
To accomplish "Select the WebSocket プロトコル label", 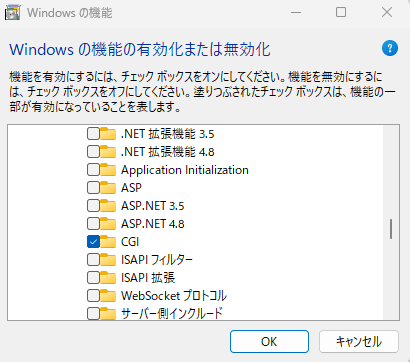I will 174,296.
